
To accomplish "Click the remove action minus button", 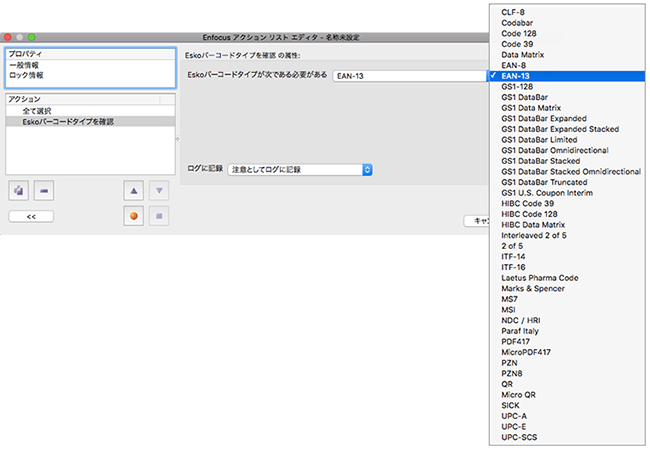I will click(x=44, y=191).
